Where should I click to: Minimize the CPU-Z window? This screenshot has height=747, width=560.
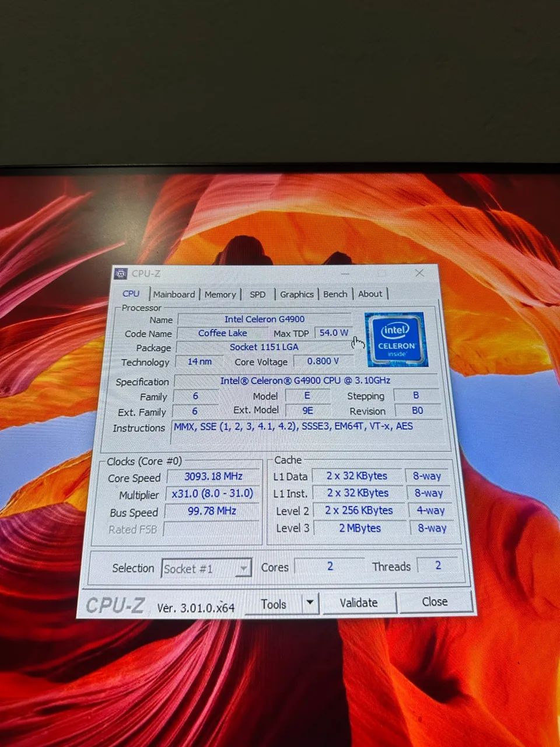click(x=345, y=273)
